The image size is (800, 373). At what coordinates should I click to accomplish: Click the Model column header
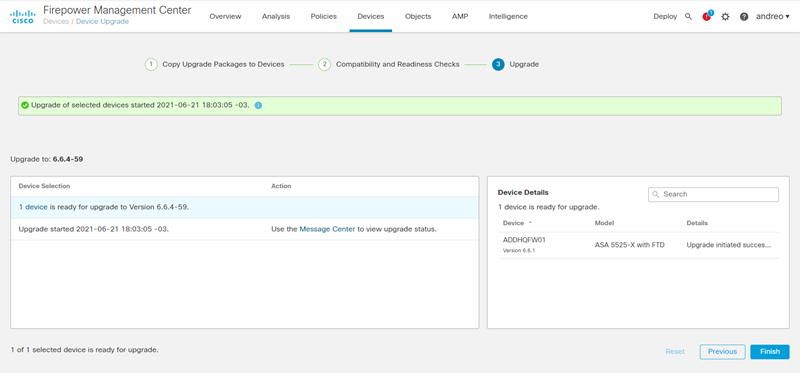pos(604,223)
